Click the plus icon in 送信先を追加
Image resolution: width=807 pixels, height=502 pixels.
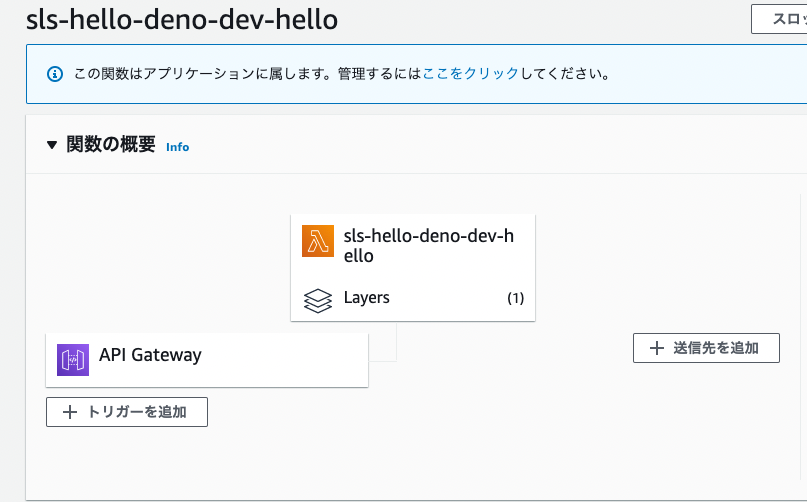point(656,348)
